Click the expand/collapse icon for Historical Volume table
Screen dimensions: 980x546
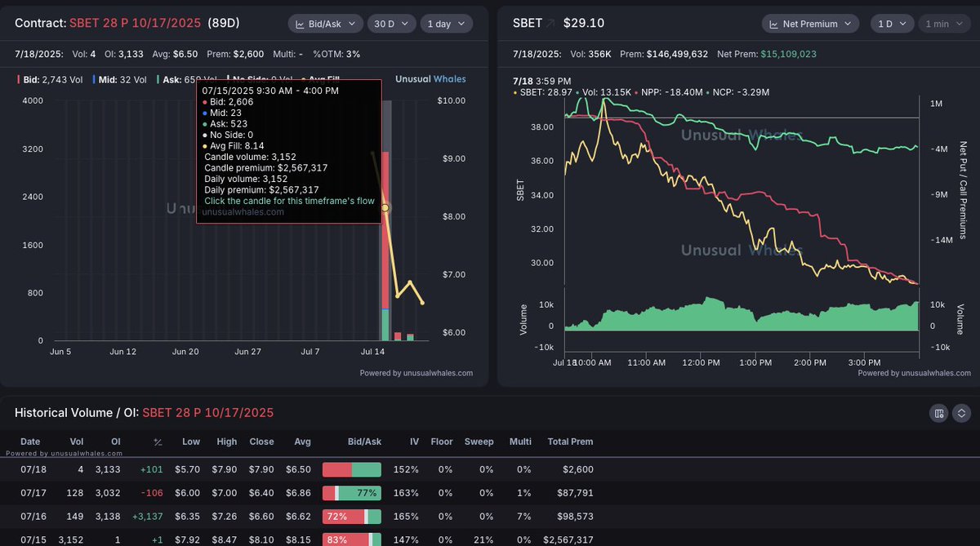click(961, 414)
